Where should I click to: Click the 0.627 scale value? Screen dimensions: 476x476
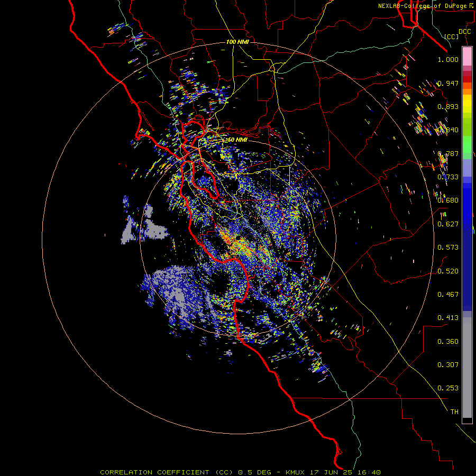448,224
